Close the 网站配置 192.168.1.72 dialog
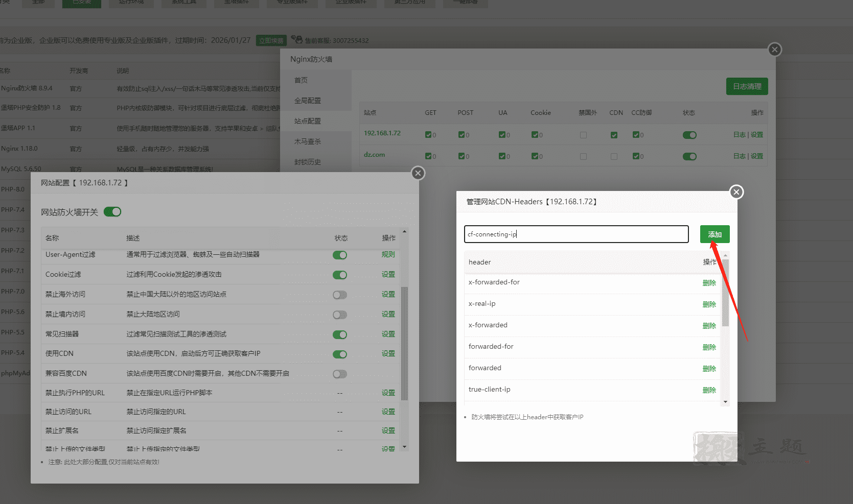This screenshot has height=504, width=853. click(418, 173)
